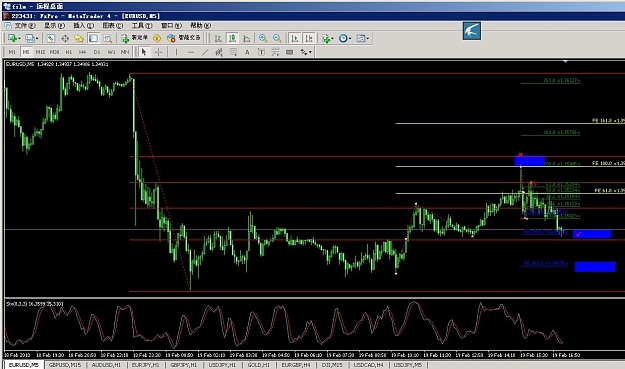This screenshot has height=369, width=625.
Task: Select the M30 timeframe
Action: coord(55,52)
